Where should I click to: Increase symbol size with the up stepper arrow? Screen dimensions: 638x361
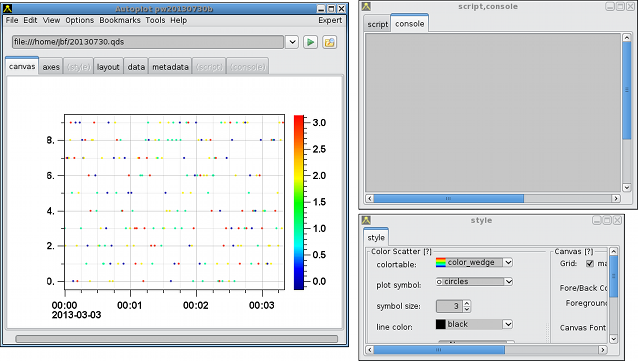coord(467,303)
